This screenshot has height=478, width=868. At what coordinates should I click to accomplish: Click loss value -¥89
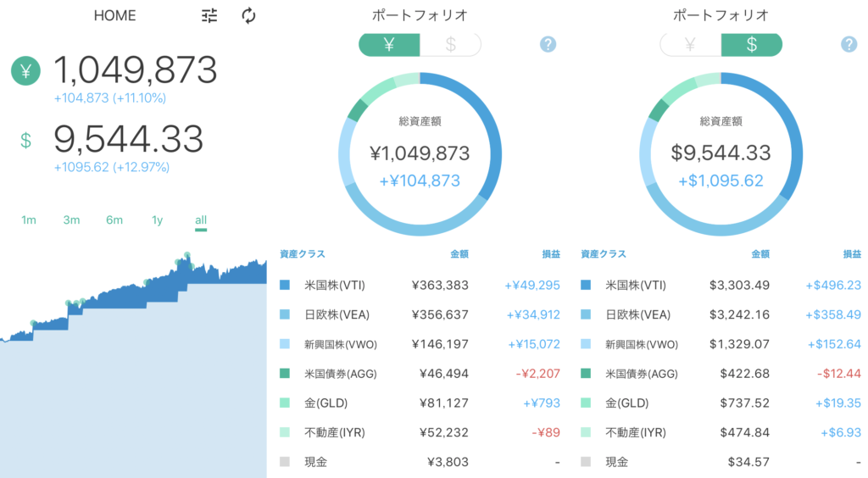click(546, 432)
